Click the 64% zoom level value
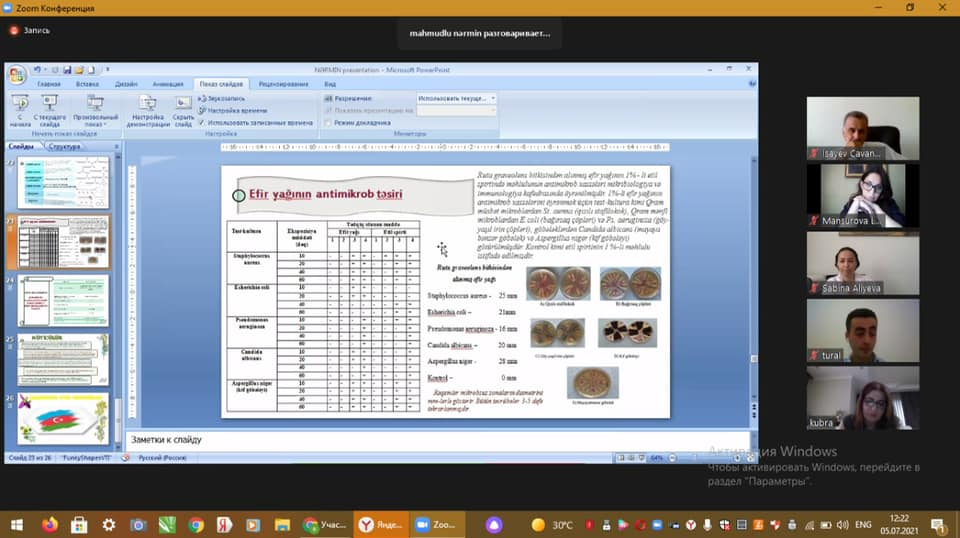 657,458
